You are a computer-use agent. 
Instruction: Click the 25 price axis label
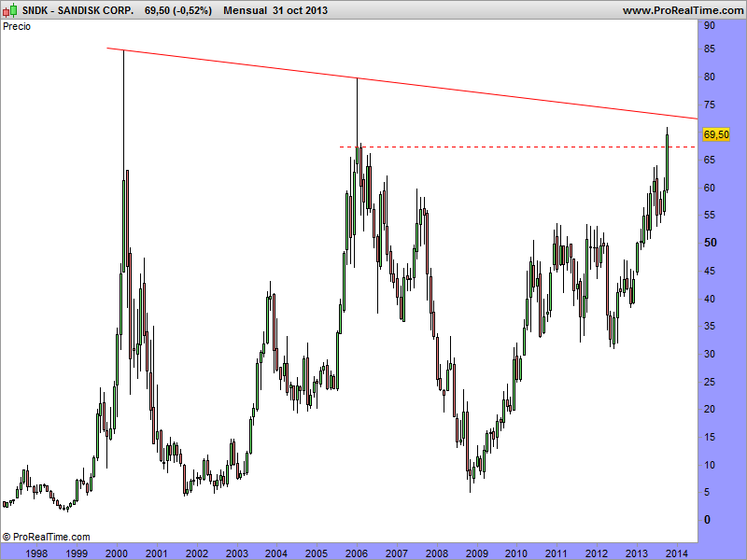[x=710, y=382]
